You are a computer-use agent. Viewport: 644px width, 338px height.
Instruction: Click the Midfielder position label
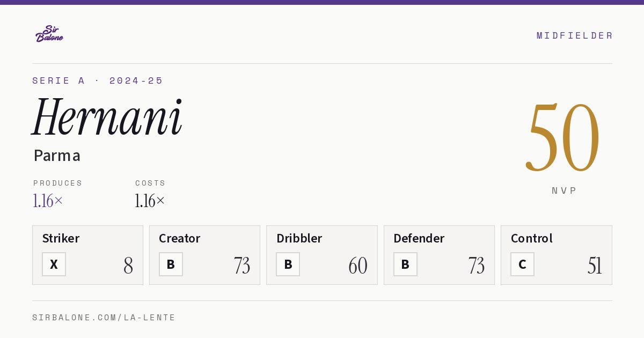[x=574, y=35]
